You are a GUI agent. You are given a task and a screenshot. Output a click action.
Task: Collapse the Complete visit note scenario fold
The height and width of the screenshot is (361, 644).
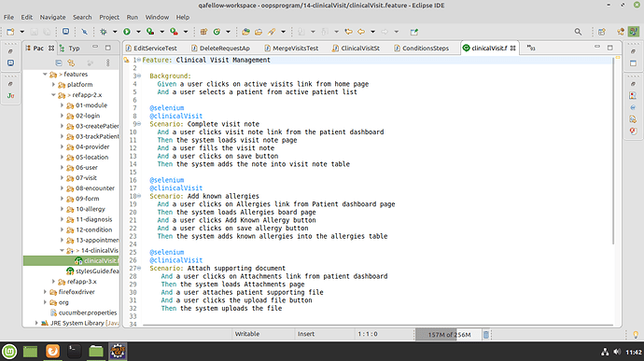[x=139, y=124]
